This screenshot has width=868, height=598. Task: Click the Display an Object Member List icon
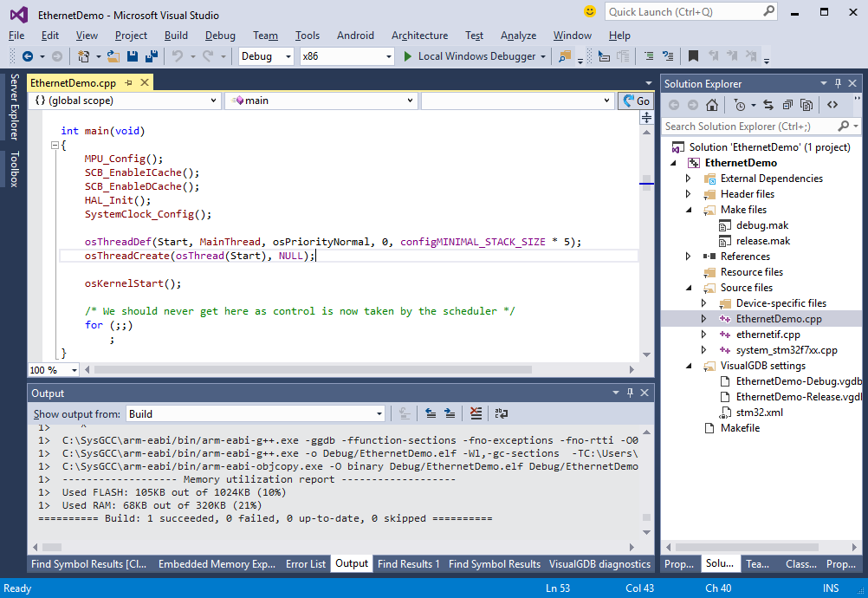click(604, 56)
